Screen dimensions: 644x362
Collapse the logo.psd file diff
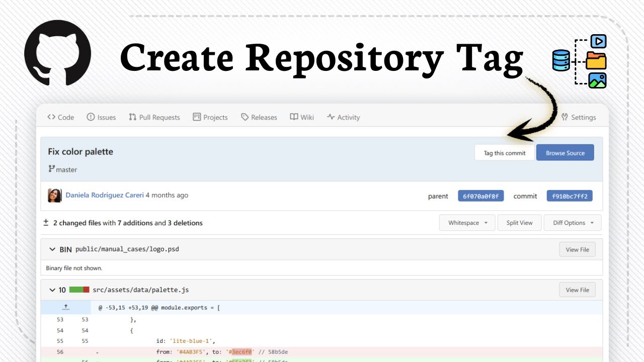(x=52, y=249)
